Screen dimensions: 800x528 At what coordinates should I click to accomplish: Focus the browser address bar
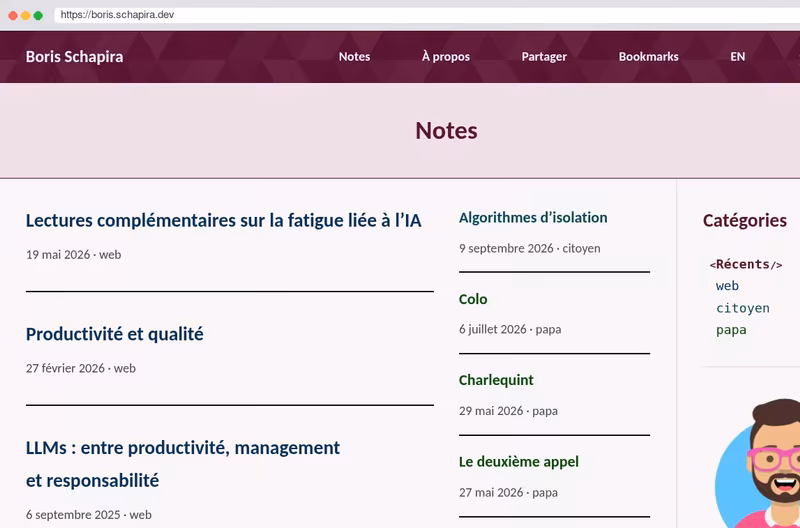click(x=427, y=15)
